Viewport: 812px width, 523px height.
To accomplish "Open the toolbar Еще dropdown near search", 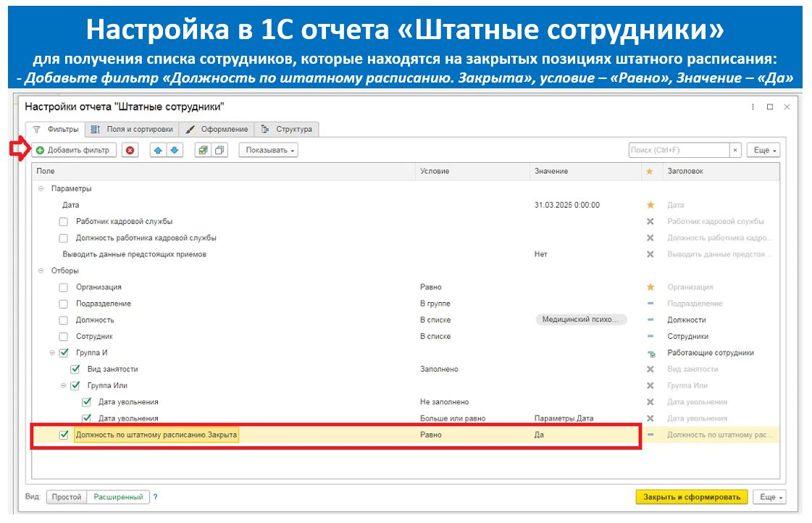I will coord(763,150).
